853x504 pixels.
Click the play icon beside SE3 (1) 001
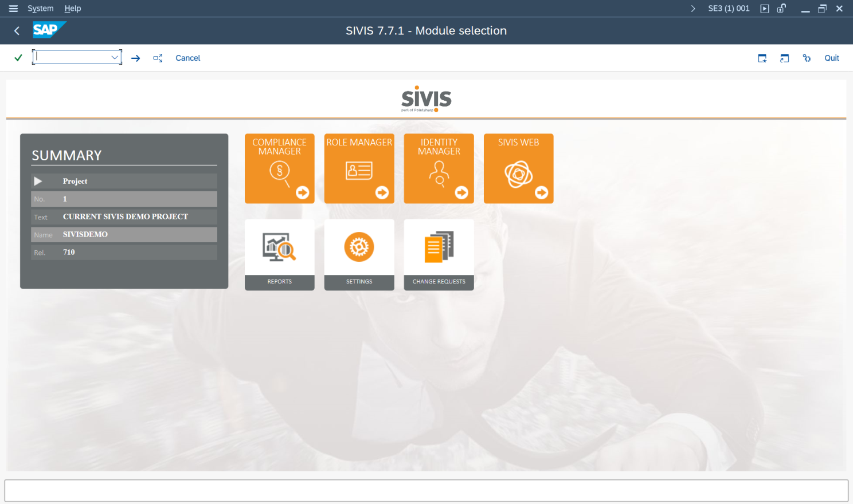click(x=765, y=9)
